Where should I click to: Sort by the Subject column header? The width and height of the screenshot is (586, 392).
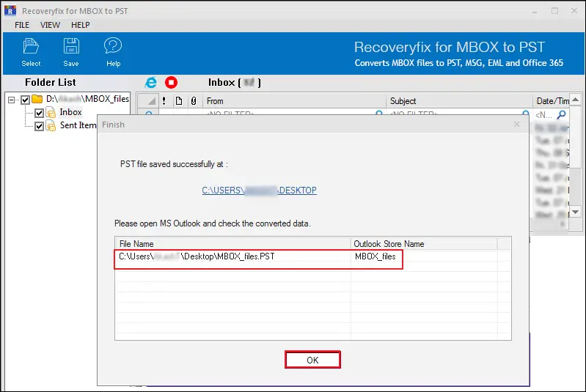click(x=459, y=101)
